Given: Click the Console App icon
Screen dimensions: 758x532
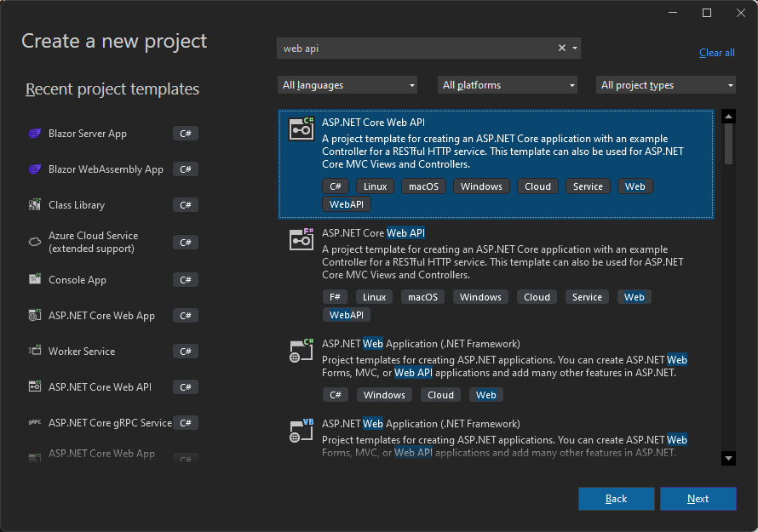Looking at the screenshot, I should (35, 279).
